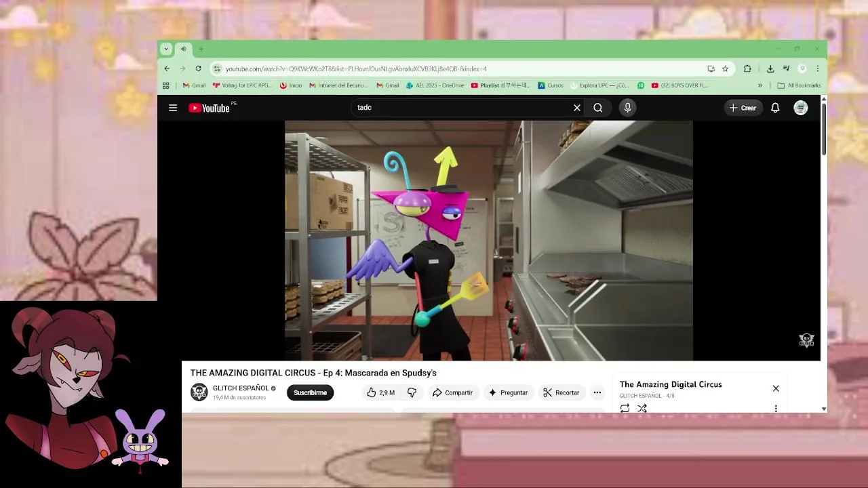The height and width of the screenshot is (488, 868).
Task: Open YouTube notifications bell
Action: point(775,108)
